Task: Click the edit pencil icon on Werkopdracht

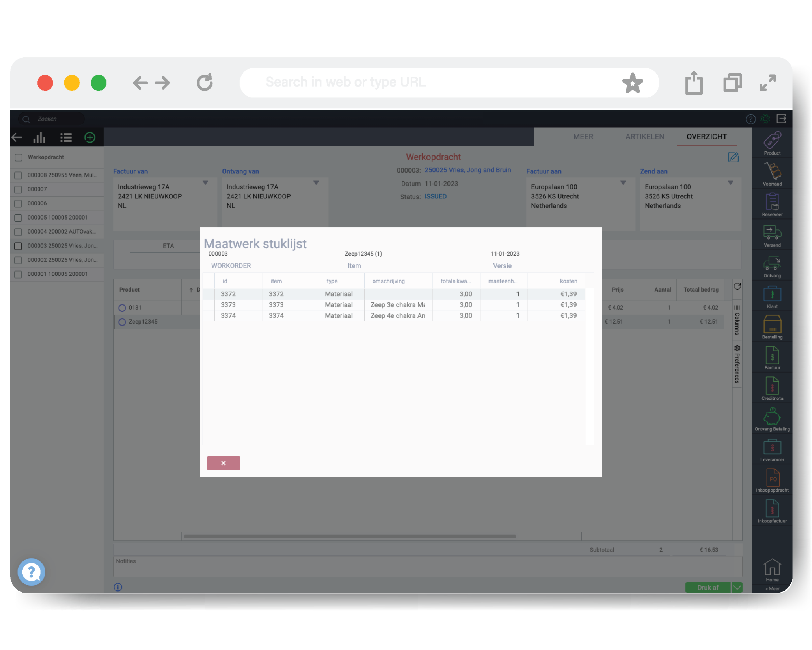Action: tap(733, 157)
